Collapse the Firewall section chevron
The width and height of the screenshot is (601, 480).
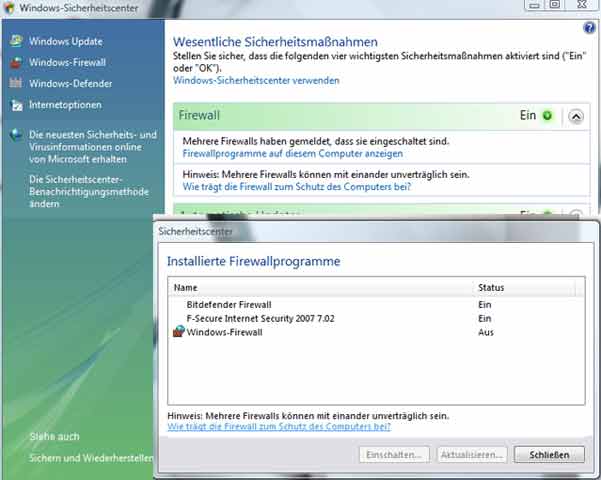click(x=576, y=116)
